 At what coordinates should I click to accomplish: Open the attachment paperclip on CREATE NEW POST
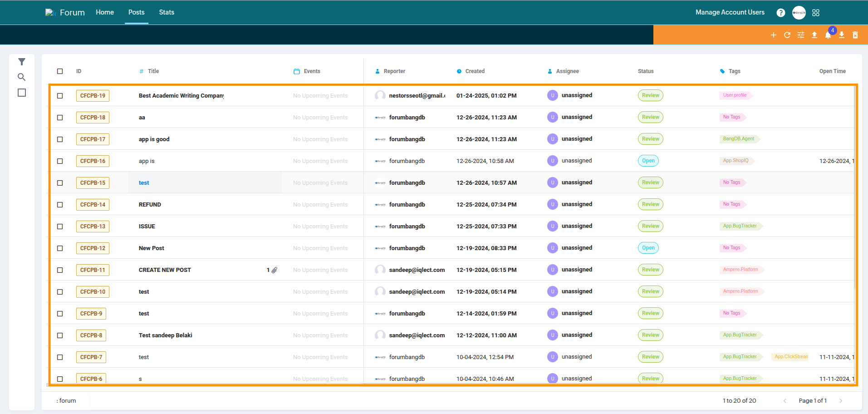275,270
